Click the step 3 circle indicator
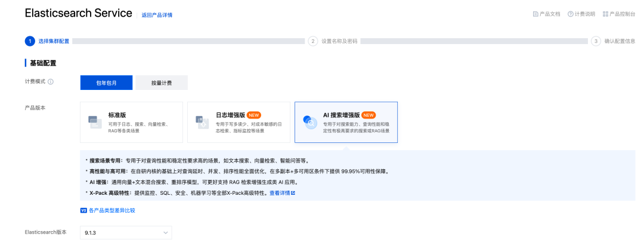Image resolution: width=644 pixels, height=246 pixels. (x=596, y=41)
